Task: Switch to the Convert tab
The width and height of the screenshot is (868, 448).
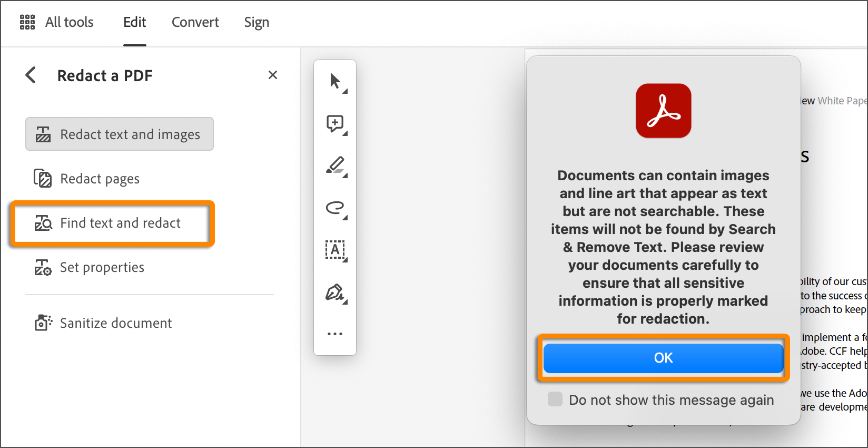Action: pos(195,22)
